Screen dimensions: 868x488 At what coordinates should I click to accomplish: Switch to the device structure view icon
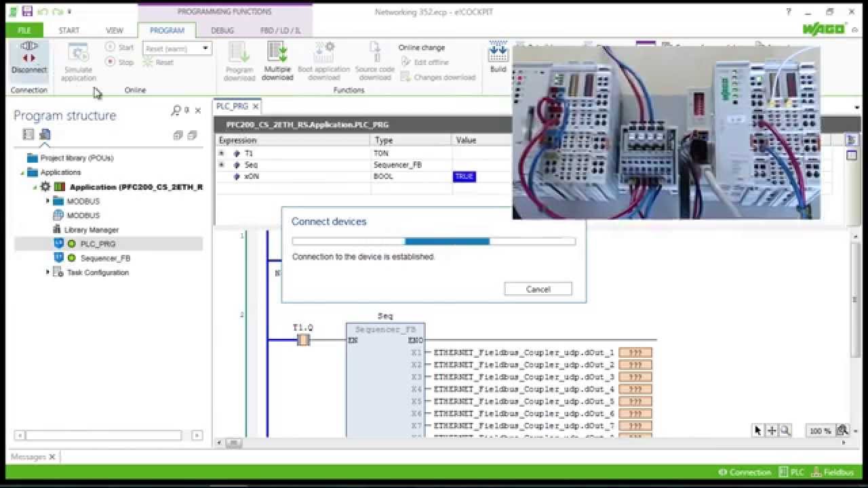(28, 134)
